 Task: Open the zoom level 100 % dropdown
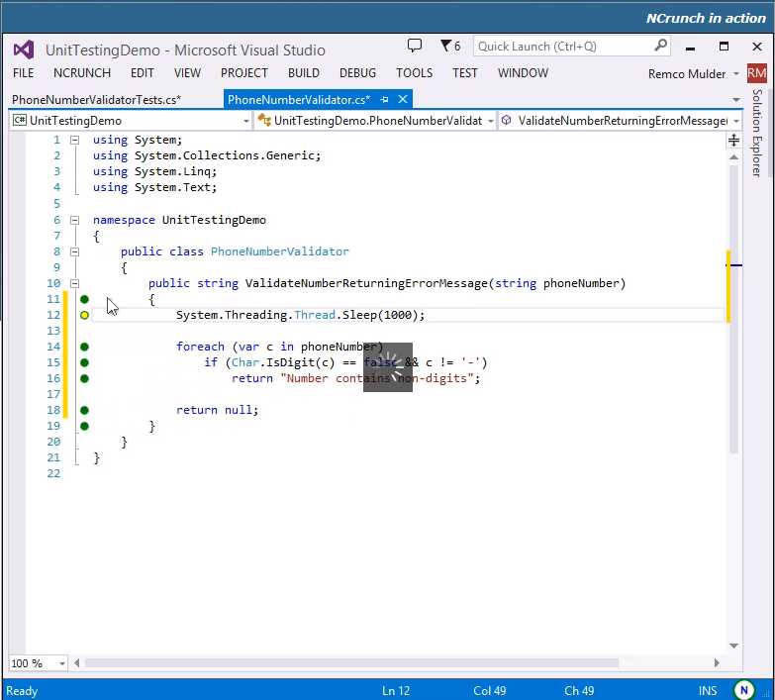pyautogui.click(x=61, y=663)
